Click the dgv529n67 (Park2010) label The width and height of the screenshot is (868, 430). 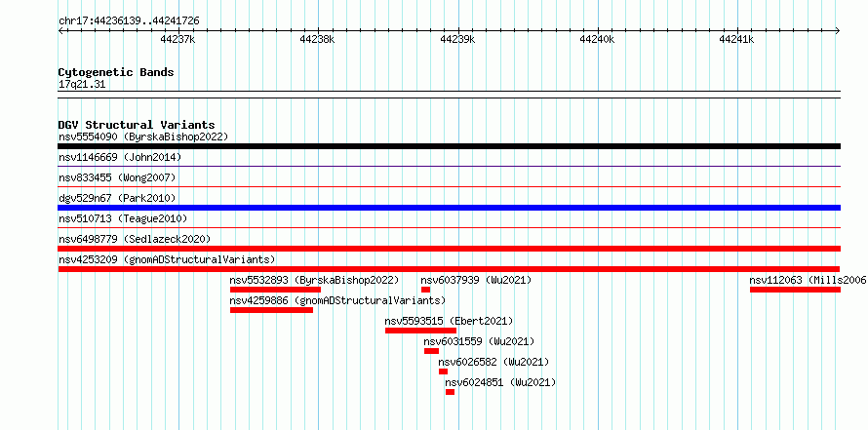click(x=117, y=198)
